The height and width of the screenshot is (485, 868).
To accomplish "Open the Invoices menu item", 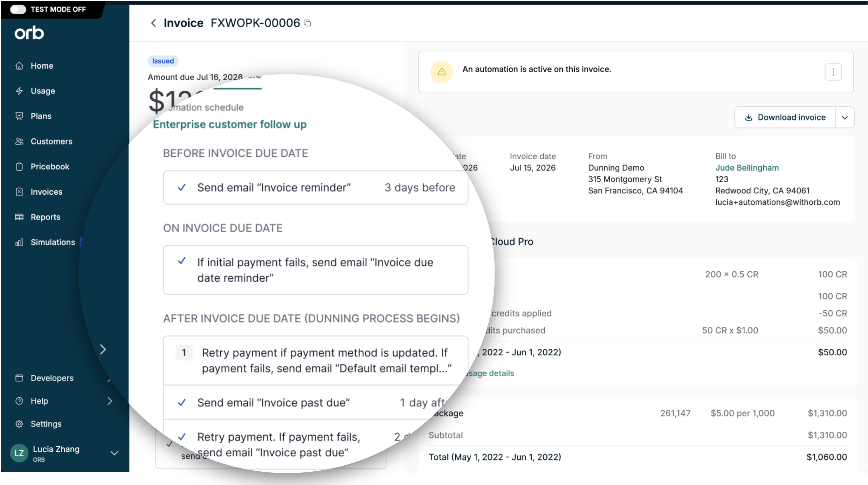I will [47, 192].
